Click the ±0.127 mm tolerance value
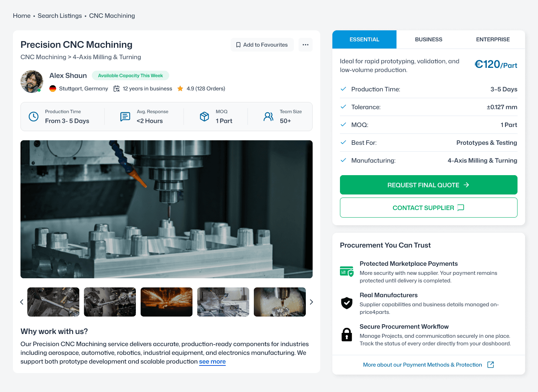This screenshot has width=538, height=392. click(502, 107)
